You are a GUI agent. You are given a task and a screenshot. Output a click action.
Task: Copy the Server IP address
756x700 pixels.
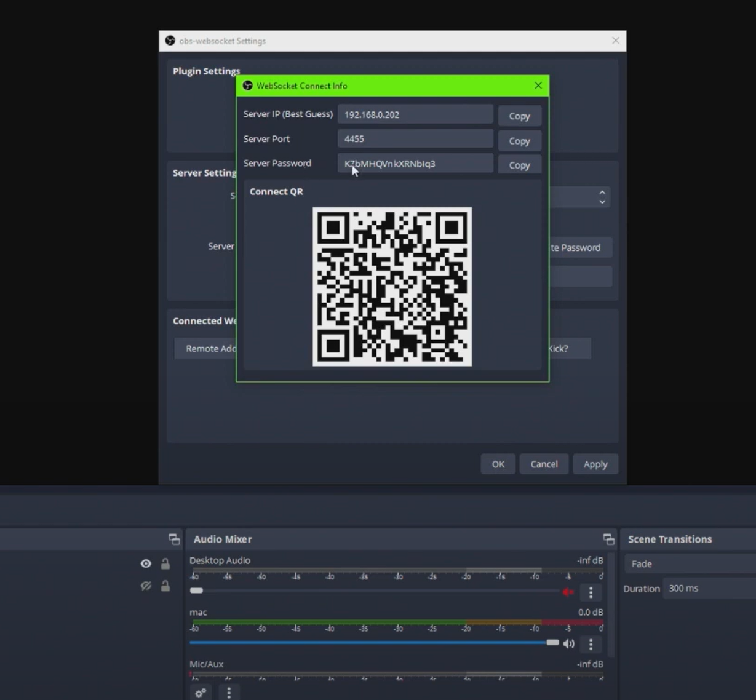519,116
